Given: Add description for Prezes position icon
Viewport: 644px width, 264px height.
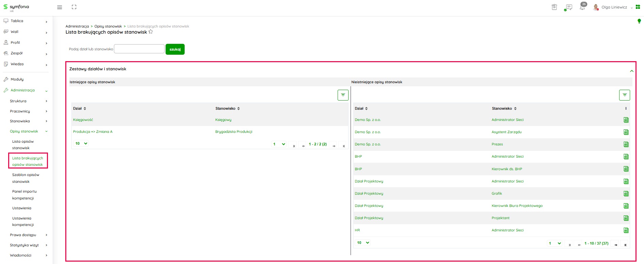Looking at the screenshot, I should [x=626, y=144].
